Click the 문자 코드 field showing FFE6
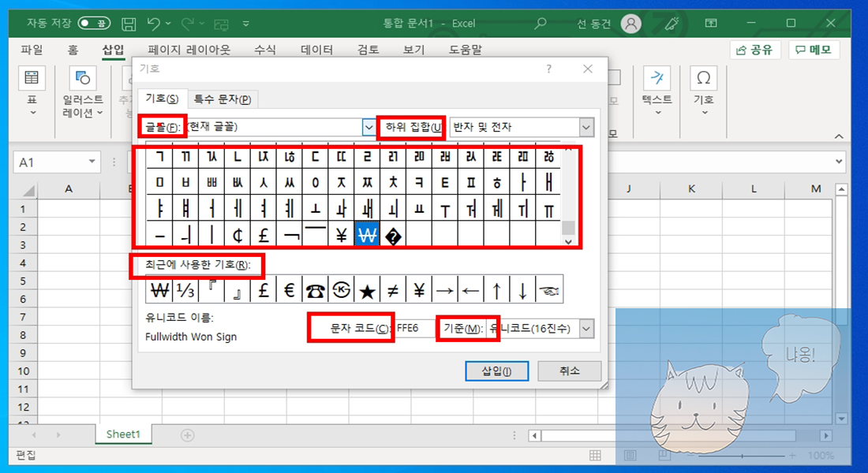The height and width of the screenshot is (473, 868). 414,329
